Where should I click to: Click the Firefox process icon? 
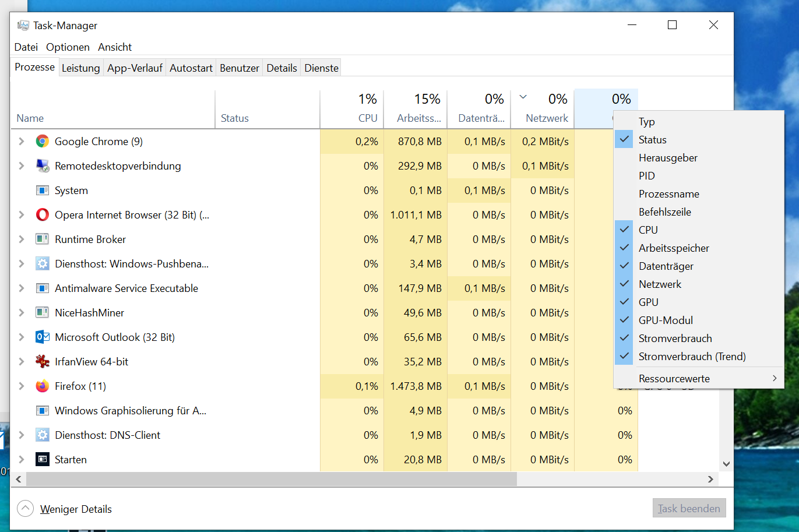[43, 386]
